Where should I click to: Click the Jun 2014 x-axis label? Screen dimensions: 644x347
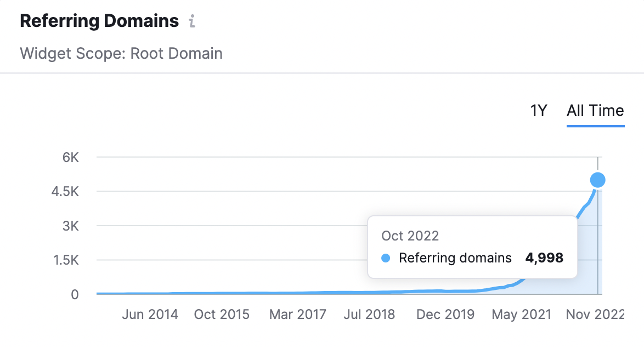click(150, 315)
